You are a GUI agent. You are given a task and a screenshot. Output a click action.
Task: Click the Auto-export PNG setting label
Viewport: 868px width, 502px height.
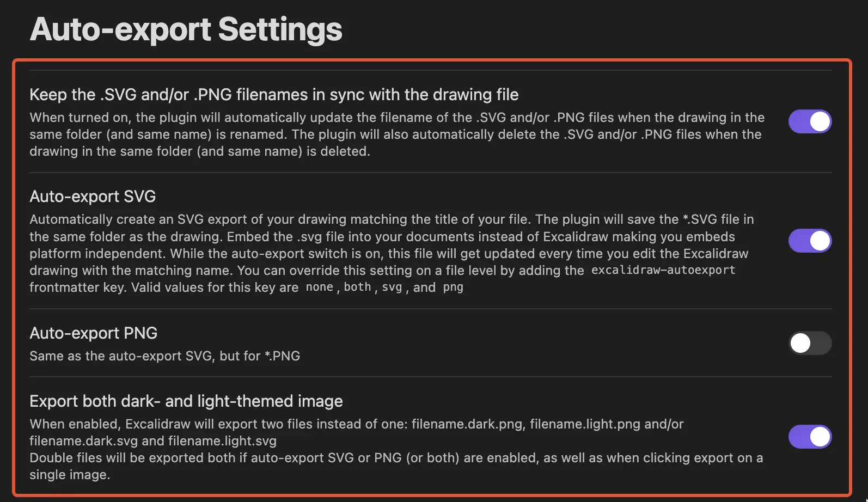(x=93, y=333)
